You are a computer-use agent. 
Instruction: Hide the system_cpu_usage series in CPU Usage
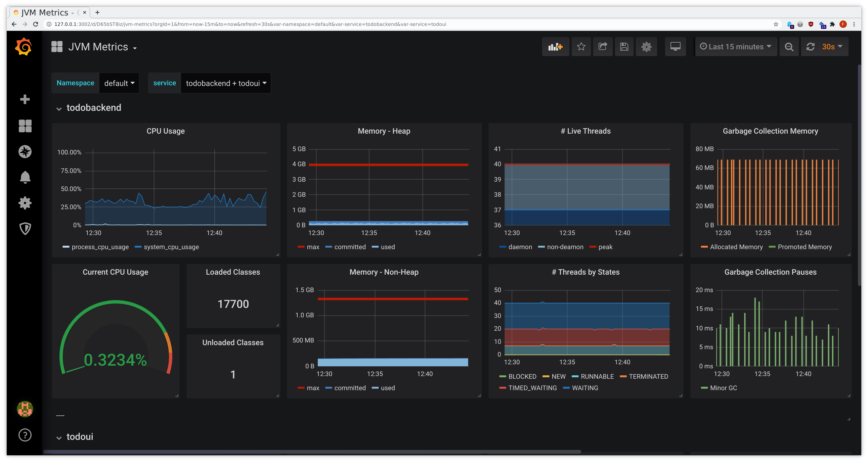(x=171, y=247)
